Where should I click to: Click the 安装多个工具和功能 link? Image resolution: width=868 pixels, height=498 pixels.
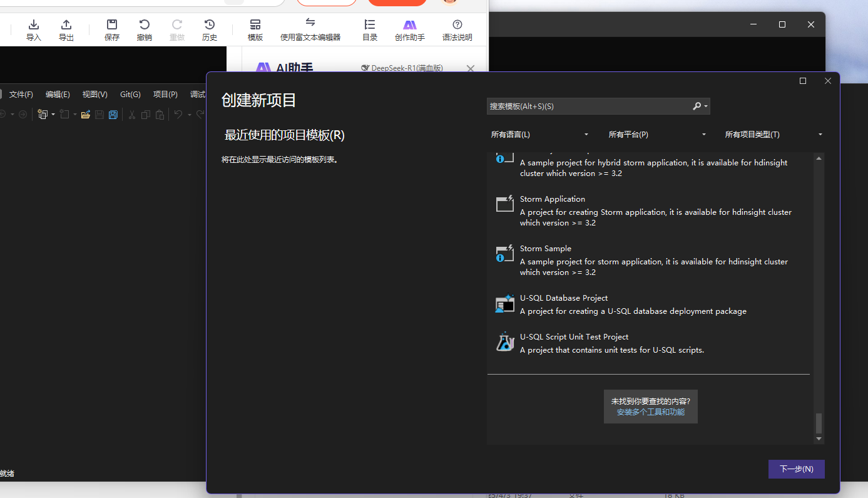[651, 412]
